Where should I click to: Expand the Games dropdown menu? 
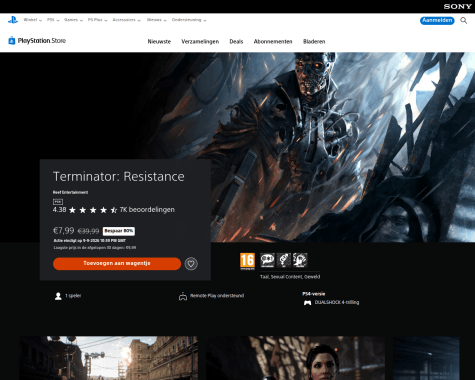click(x=73, y=20)
